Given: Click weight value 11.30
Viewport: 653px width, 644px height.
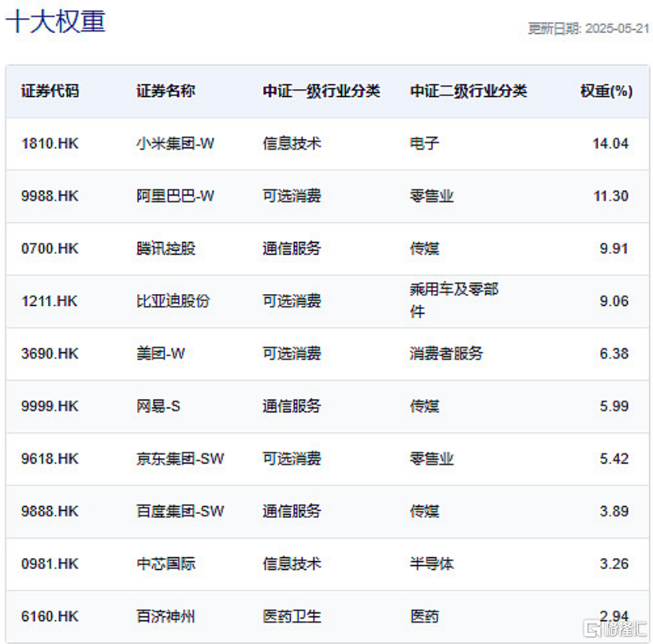Looking at the screenshot, I should click(611, 196).
